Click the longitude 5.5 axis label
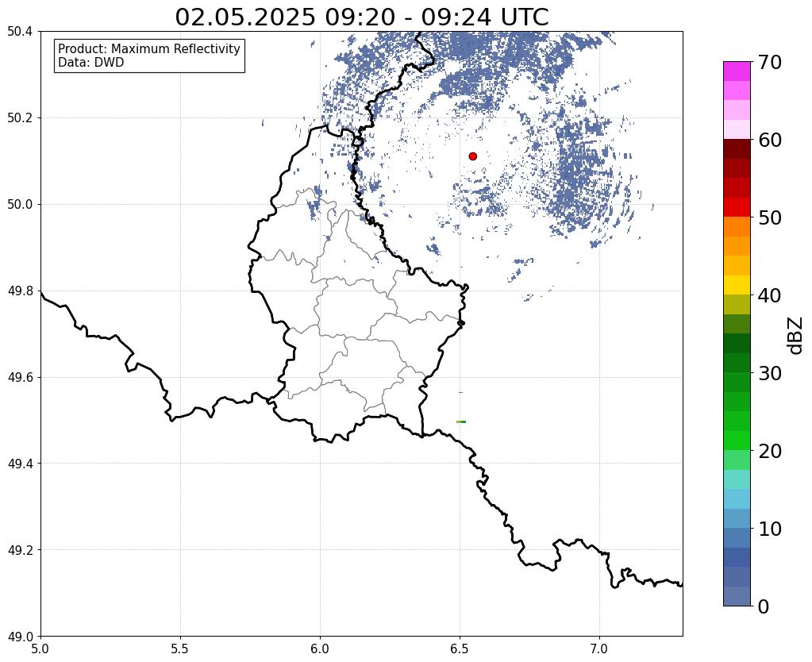The height and width of the screenshot is (662, 812). pyautogui.click(x=180, y=649)
